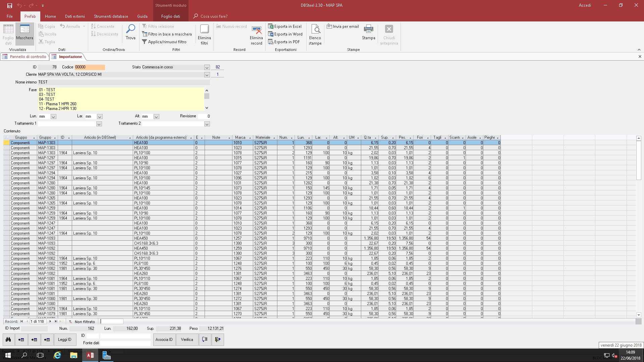The height and width of the screenshot is (362, 644).
Task: Select Fase entry 11 - Plasma 1 HPR 260
Action: pos(58,104)
